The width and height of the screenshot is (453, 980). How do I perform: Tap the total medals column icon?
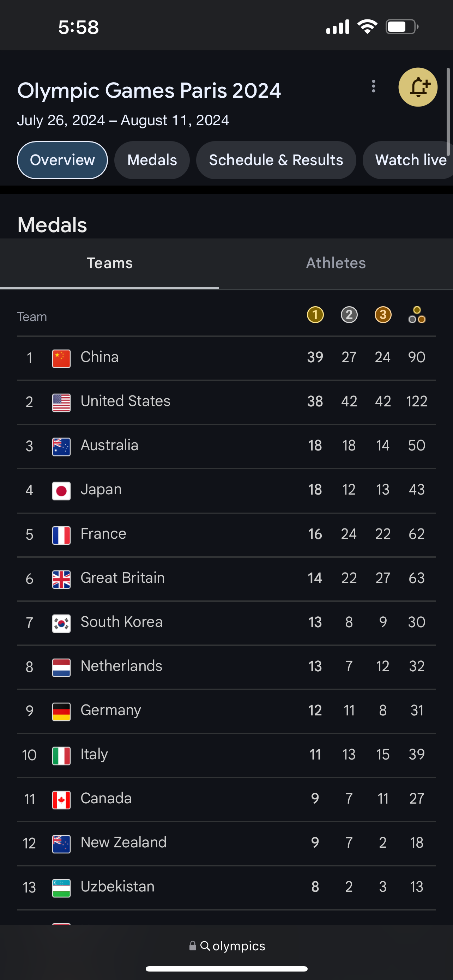417,315
